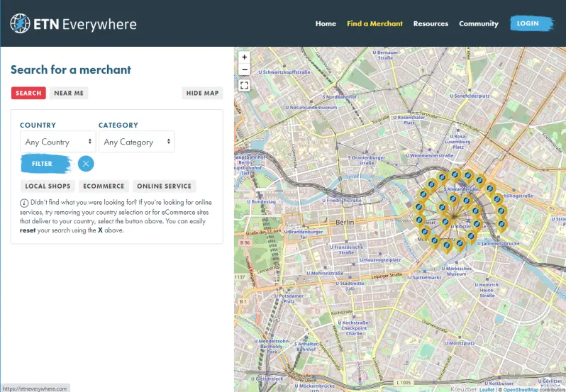Click the info icon beside the help text
566x392 pixels.
(x=24, y=203)
